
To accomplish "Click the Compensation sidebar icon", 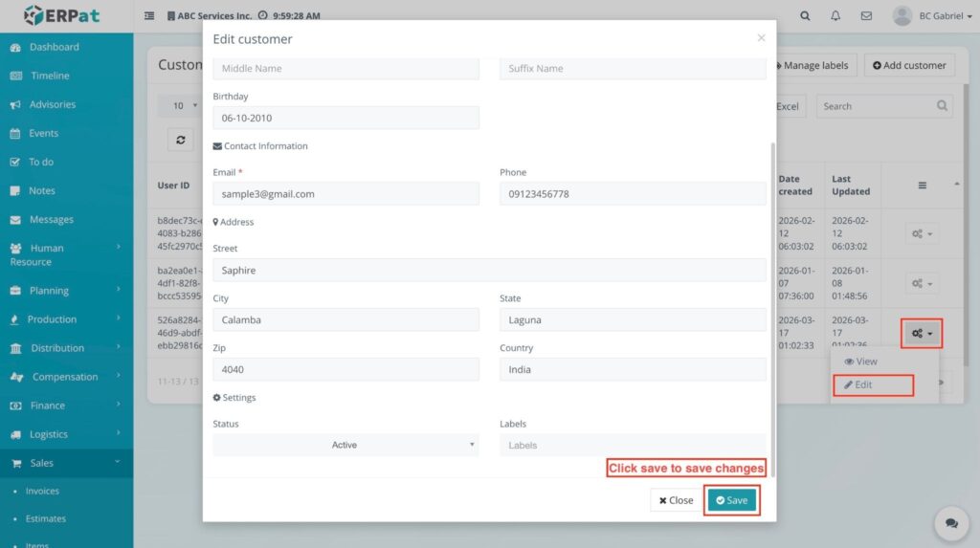I will (16, 377).
